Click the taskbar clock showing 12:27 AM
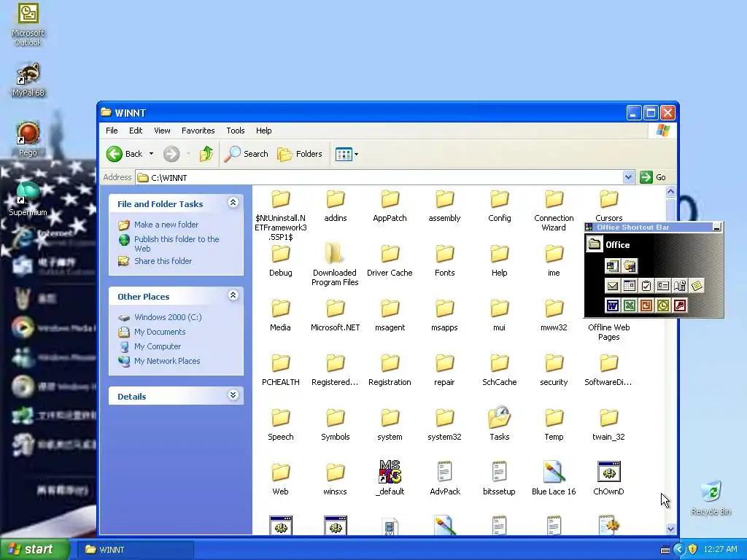Image resolution: width=747 pixels, height=560 pixels. (x=720, y=549)
